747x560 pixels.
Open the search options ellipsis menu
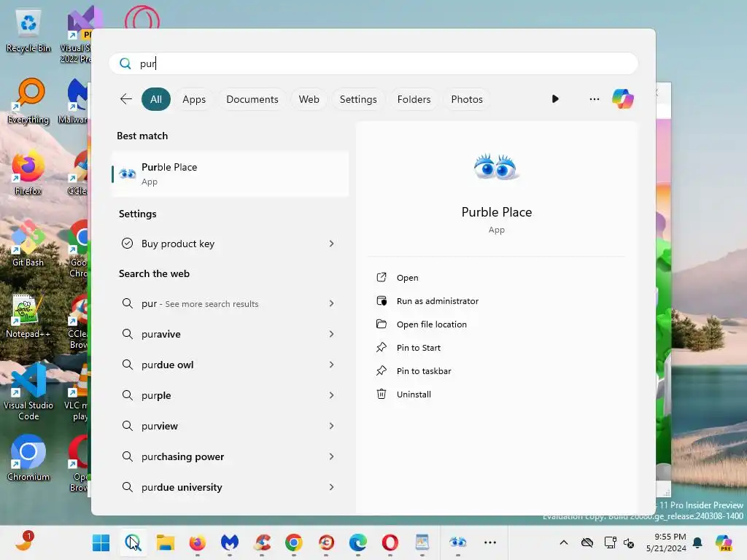(594, 99)
